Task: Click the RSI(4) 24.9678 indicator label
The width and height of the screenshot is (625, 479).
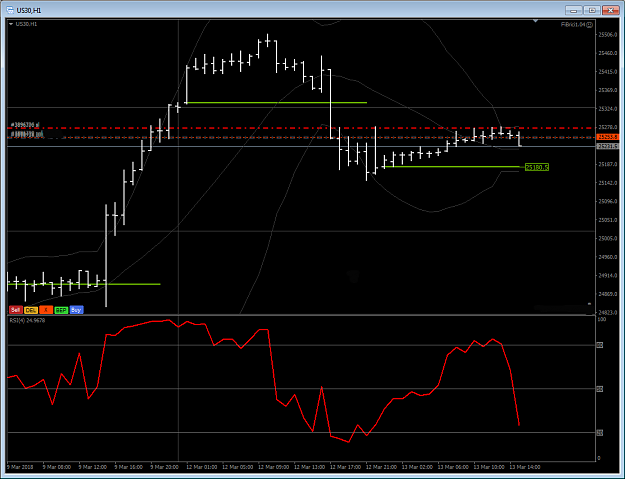Action: pyautogui.click(x=27, y=320)
